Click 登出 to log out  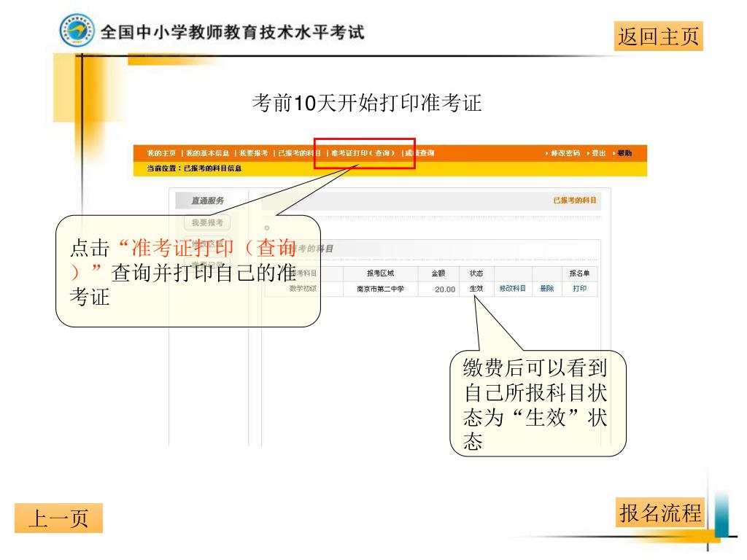598,153
